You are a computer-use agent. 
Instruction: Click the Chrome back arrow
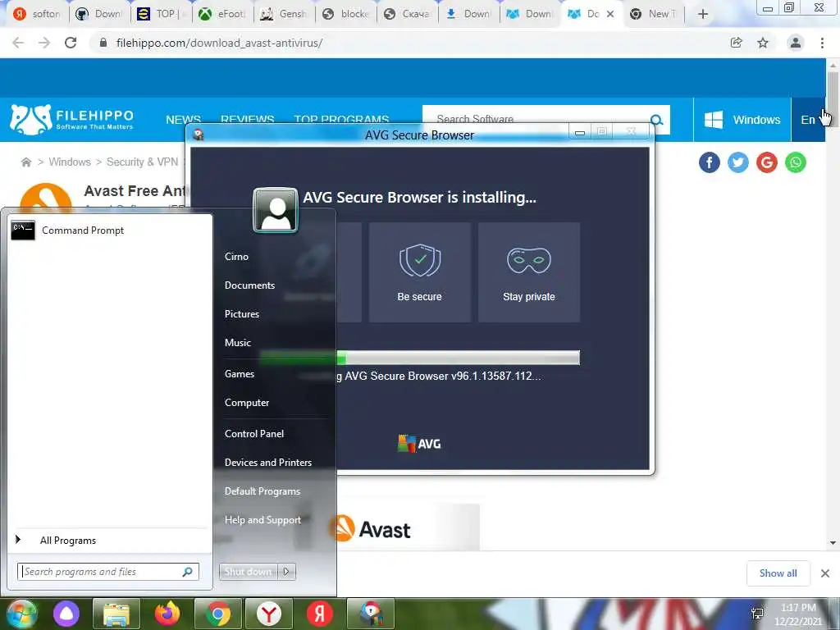18,43
